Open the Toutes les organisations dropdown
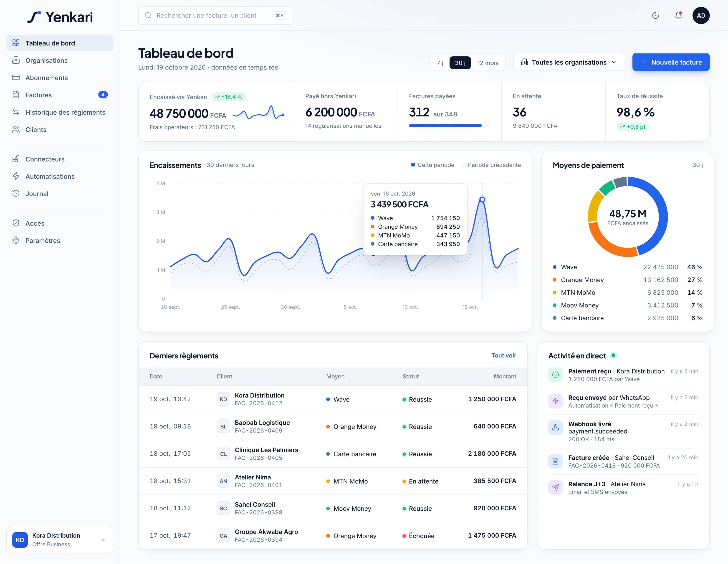 [x=569, y=62]
